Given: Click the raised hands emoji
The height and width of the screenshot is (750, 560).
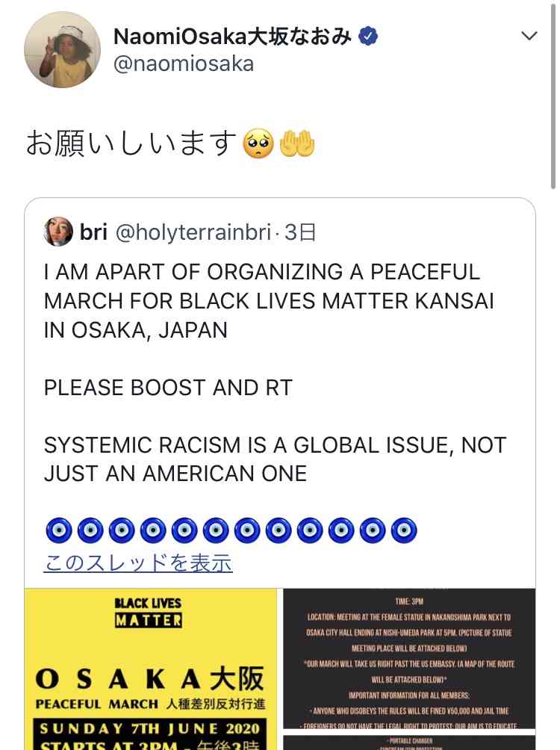Looking at the screenshot, I should click(297, 143).
